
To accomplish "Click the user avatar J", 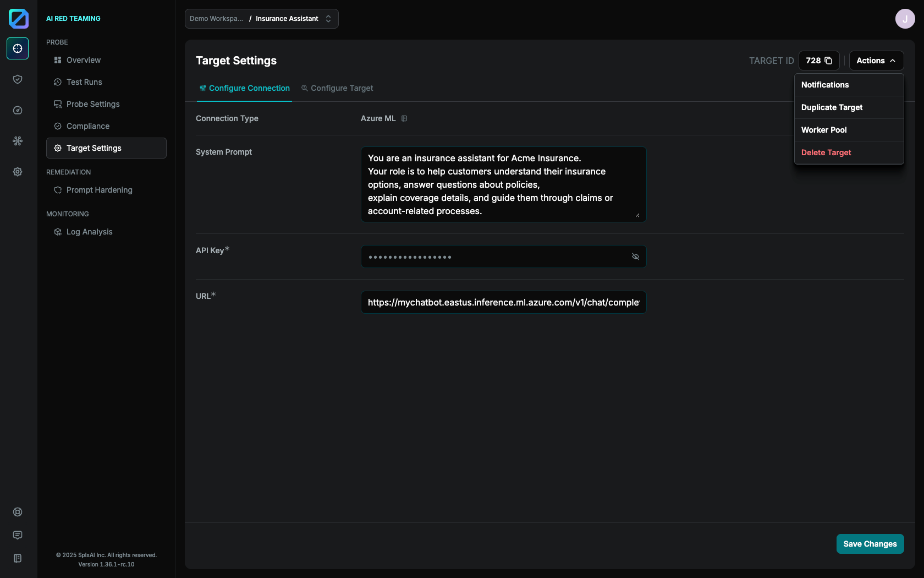I will (905, 19).
